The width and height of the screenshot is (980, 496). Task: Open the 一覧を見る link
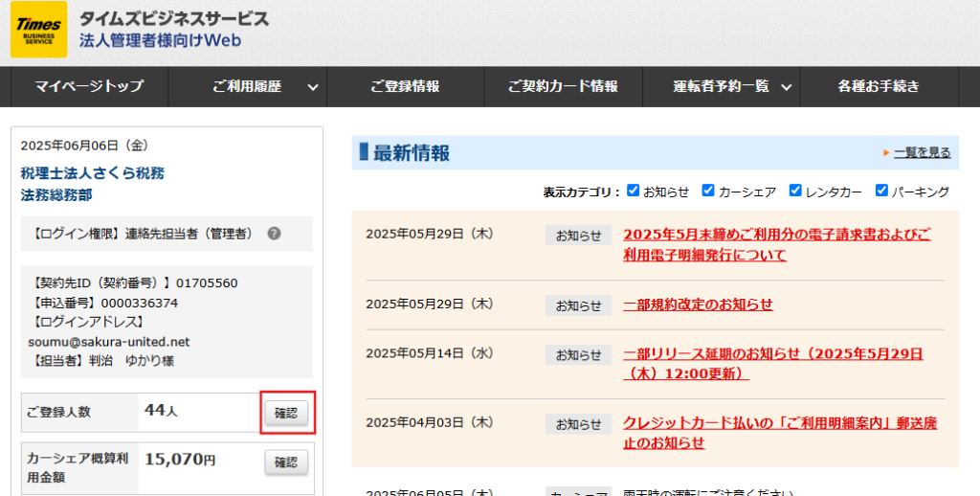pos(922,152)
